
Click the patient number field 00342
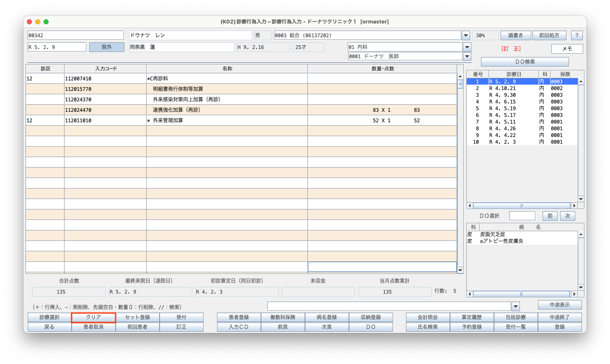pyautogui.click(x=76, y=36)
